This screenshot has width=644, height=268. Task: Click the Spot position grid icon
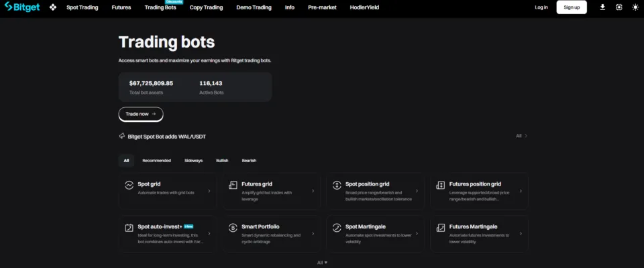(x=337, y=185)
